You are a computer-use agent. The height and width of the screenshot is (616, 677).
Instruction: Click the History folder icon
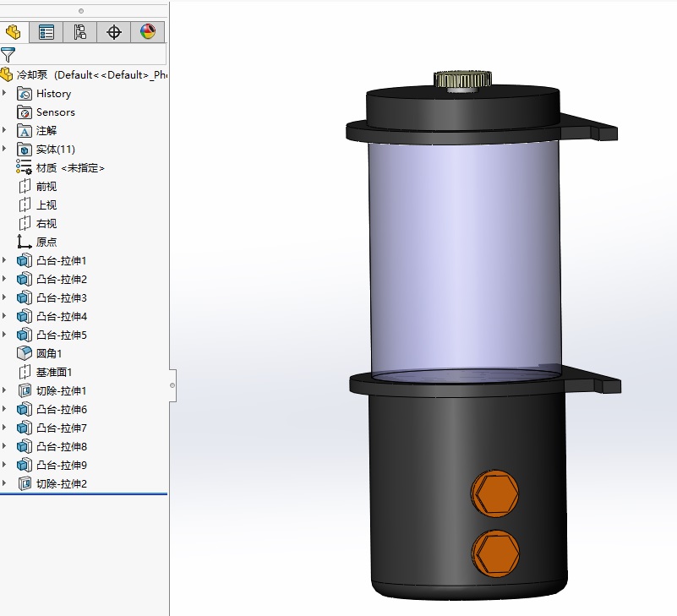[25, 93]
